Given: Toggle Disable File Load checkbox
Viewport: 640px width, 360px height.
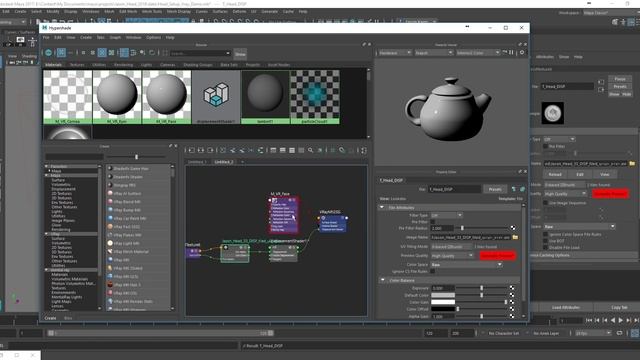Looking at the screenshot, I should (545, 247).
